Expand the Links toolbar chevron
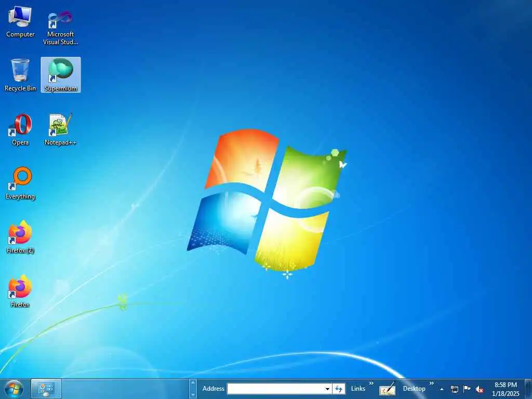Image resolution: width=532 pixels, height=399 pixels. point(371,383)
